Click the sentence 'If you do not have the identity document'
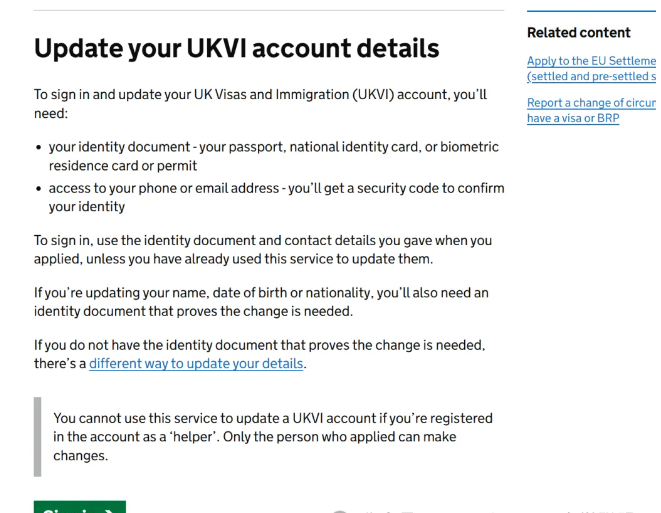 (x=259, y=345)
